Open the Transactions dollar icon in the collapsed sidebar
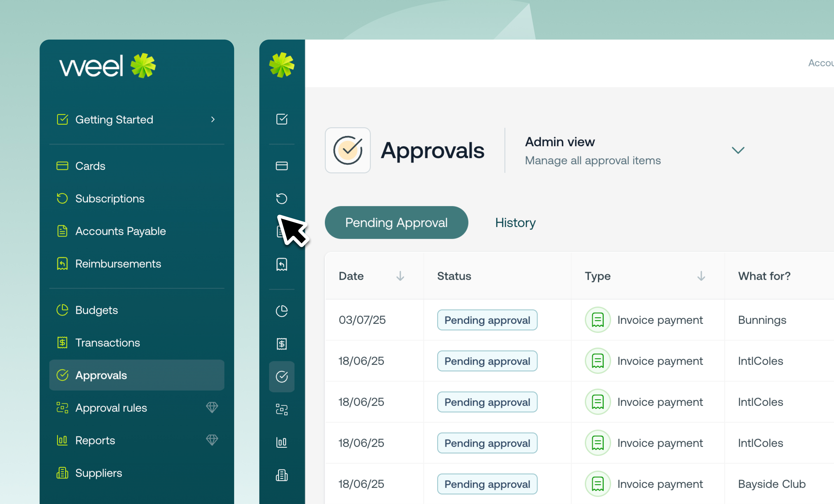Image resolution: width=834 pixels, height=504 pixels. [x=282, y=344]
